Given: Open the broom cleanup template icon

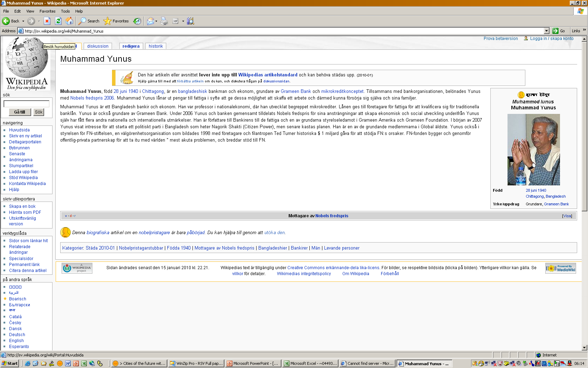Looking at the screenshot, I should [127, 77].
